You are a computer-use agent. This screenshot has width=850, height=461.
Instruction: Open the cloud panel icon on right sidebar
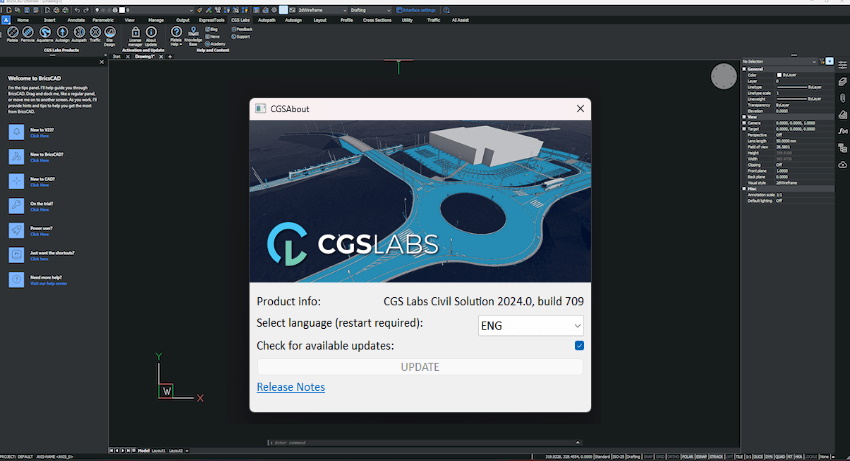tap(842, 164)
